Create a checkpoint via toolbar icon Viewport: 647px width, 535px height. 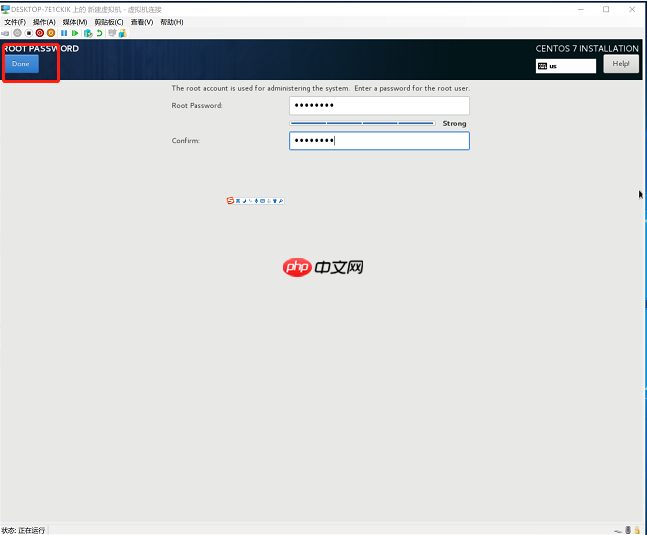88,33
